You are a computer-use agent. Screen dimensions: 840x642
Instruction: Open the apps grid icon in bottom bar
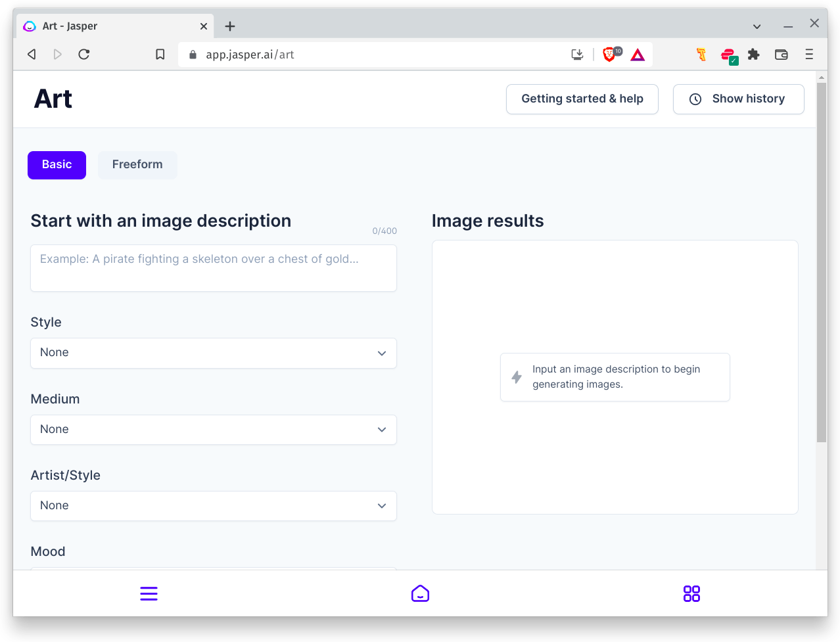(x=691, y=594)
